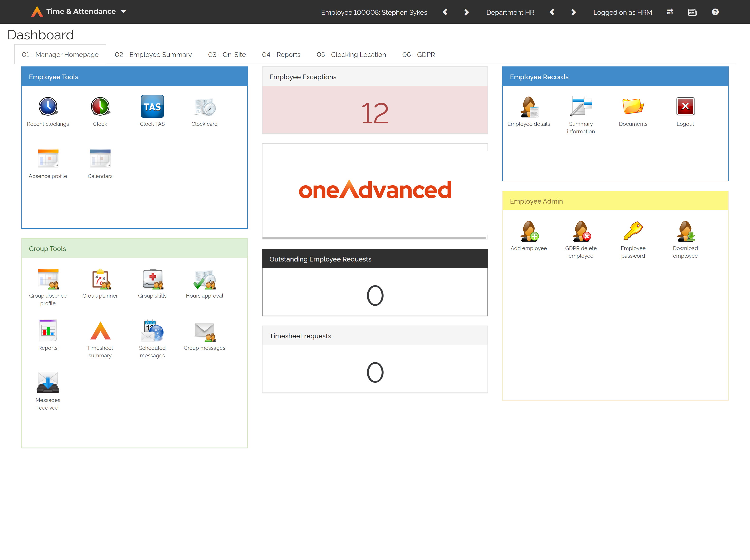The height and width of the screenshot is (560, 750).
Task: Open the 06 - GDPR tab
Action: (x=419, y=54)
